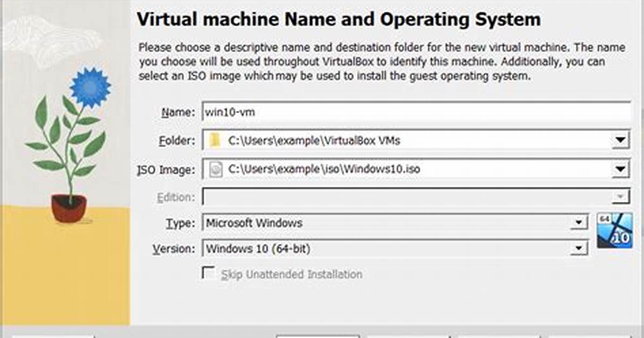Select the path C:\Users\example\iso\Windows10.iso

click(x=324, y=169)
